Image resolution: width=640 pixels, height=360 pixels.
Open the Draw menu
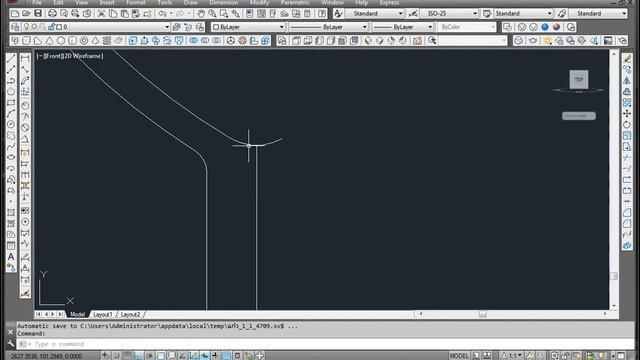pos(190,2)
